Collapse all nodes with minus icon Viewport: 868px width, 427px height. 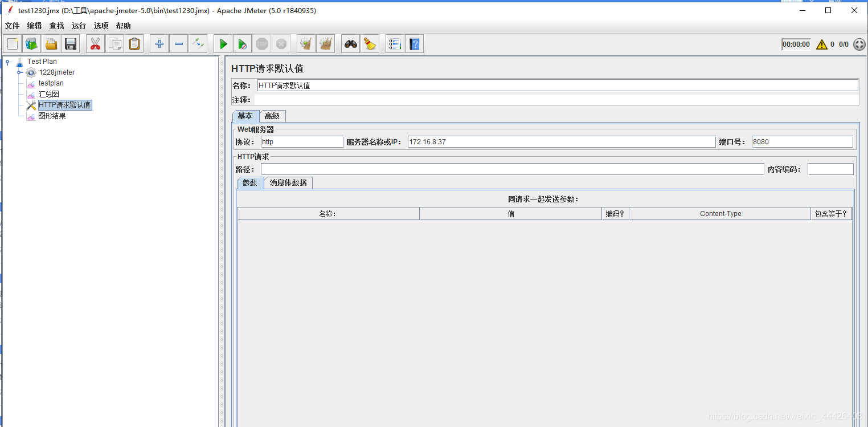[178, 44]
